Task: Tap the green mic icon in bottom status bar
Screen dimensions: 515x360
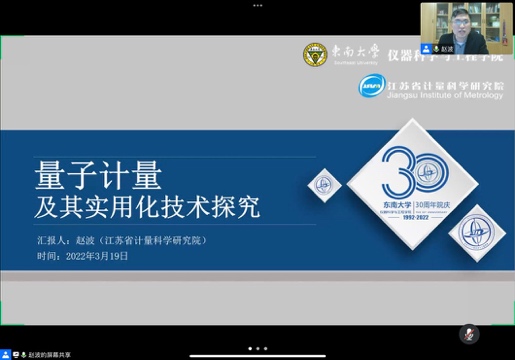Action: 23,355
